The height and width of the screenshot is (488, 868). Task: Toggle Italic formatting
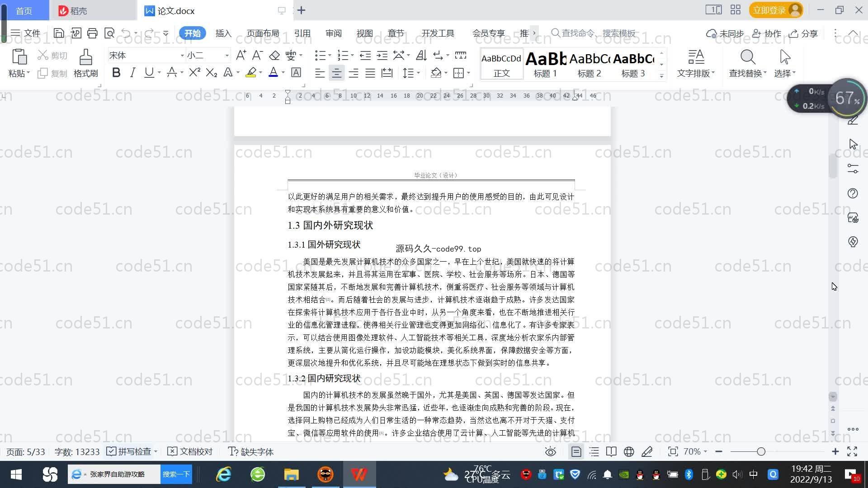pos(132,72)
